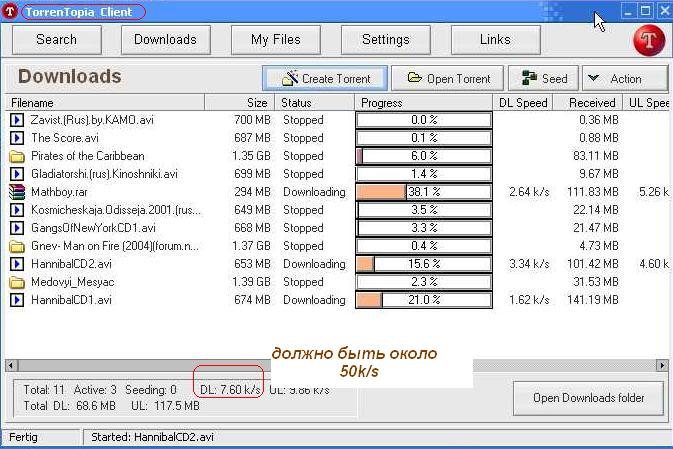Click video icon of GangsOfNewYorkCD1.avi
The image size is (673, 449).
(17, 228)
